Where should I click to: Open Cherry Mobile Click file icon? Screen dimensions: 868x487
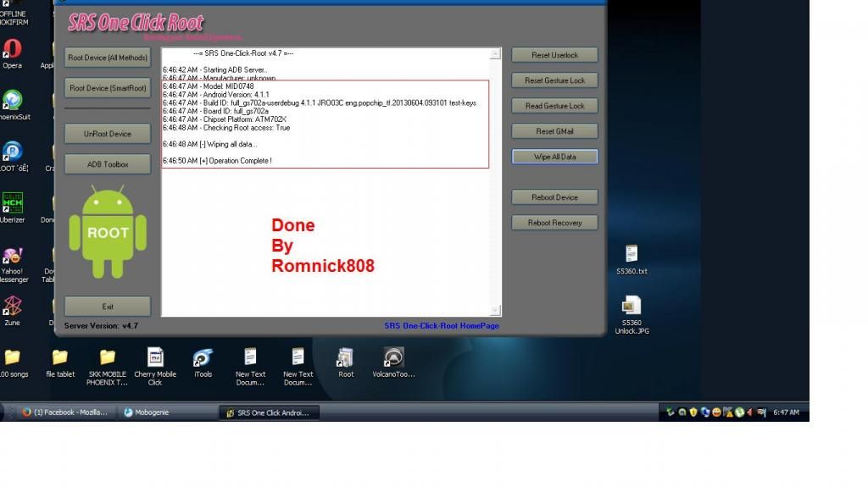coord(155,367)
